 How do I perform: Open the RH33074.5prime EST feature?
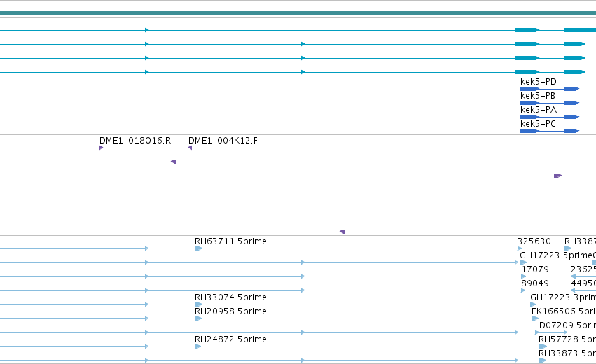[x=198, y=304]
